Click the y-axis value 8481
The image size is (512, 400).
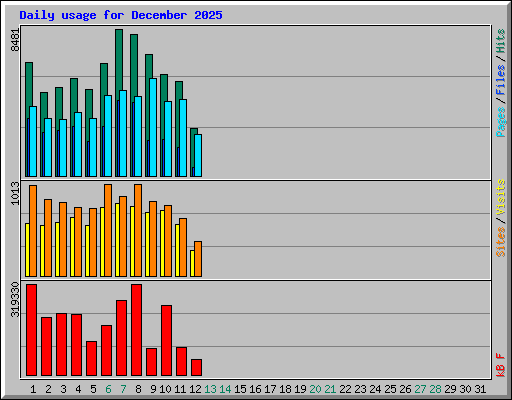point(15,40)
